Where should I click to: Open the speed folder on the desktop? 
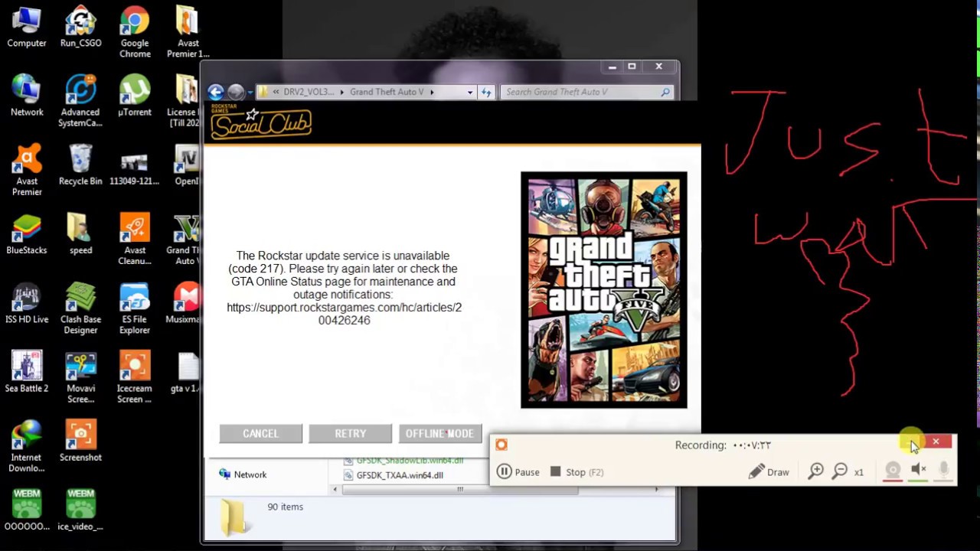tap(80, 233)
